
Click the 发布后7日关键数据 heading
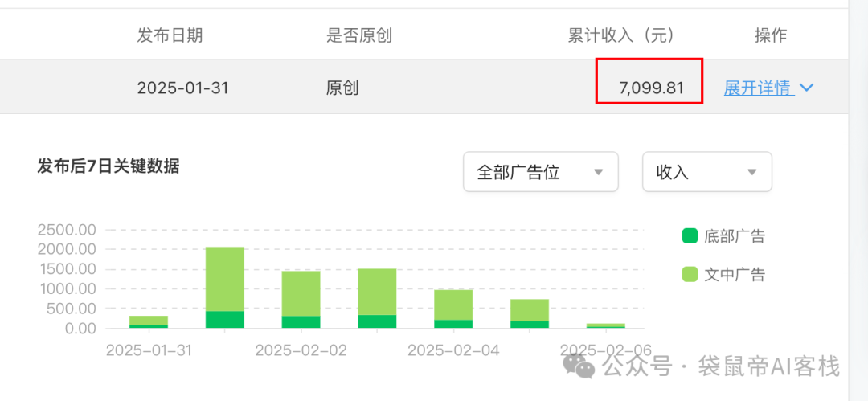pos(108,166)
